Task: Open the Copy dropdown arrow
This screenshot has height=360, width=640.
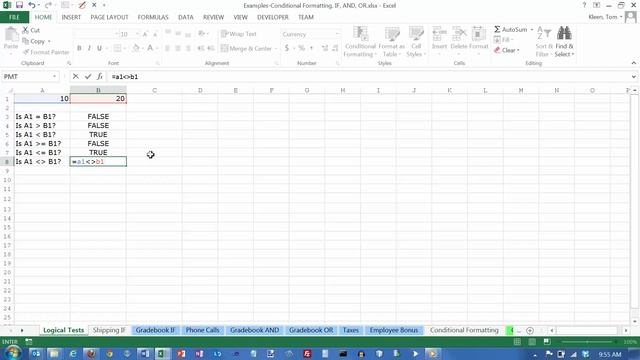Action: pyautogui.click(x=49, y=41)
